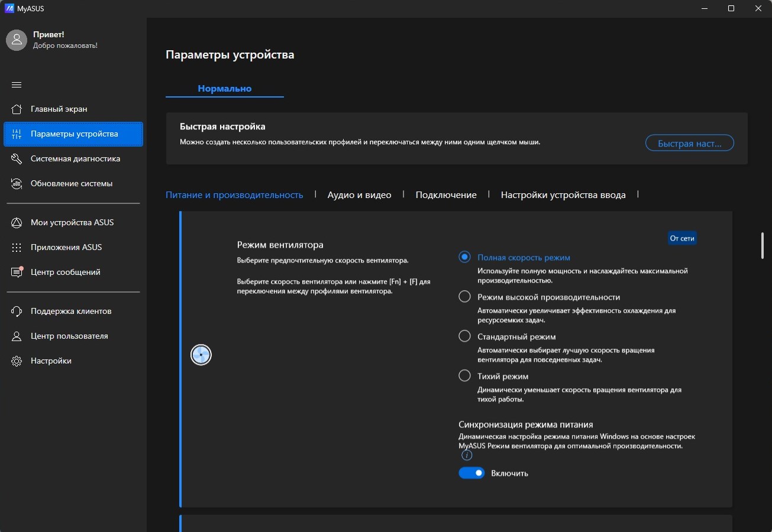Click the Режим вентилятора heading

point(280,245)
